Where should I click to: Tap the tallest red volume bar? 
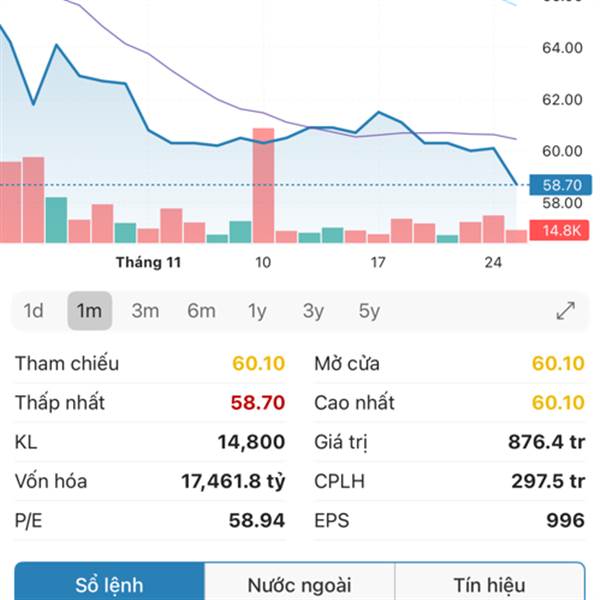(x=263, y=185)
